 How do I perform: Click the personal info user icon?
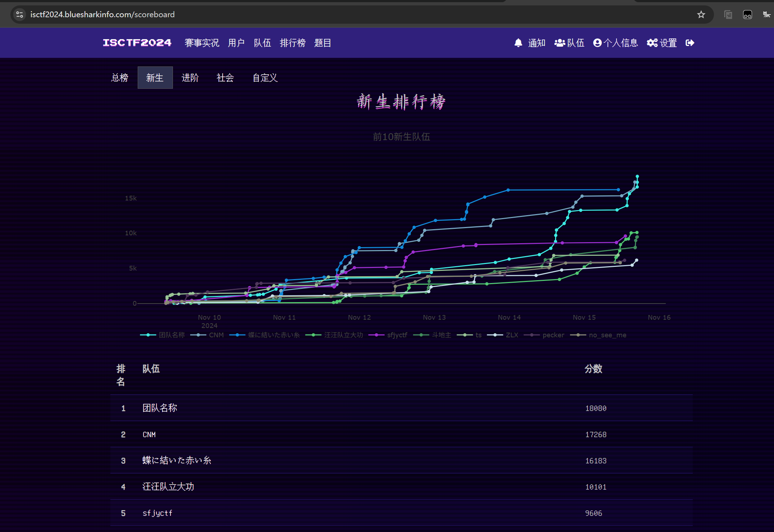[597, 43]
